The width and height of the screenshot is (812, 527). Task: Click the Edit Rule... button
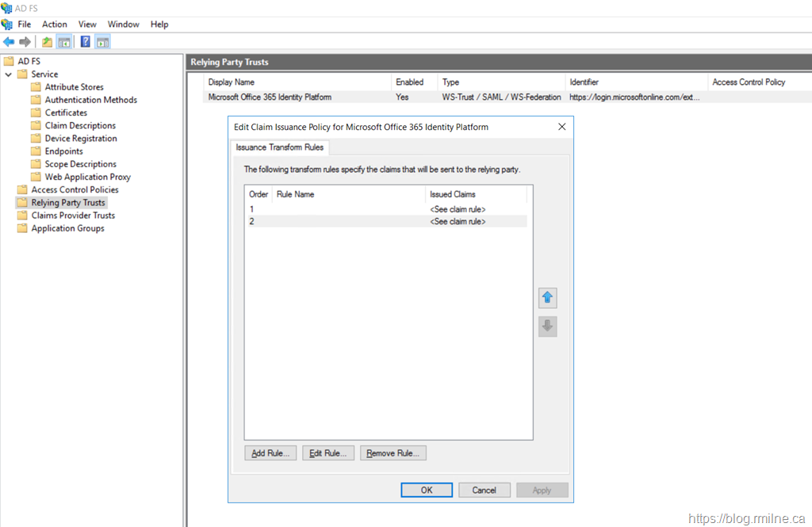[x=328, y=453]
